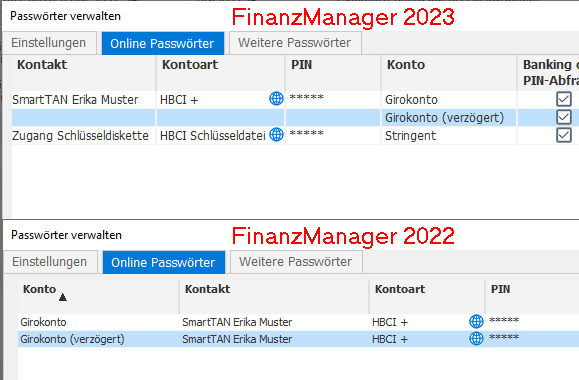The height and width of the screenshot is (380, 579).
Task: Select the Zugang Schlüsseldiskette row
Action: pos(295,136)
